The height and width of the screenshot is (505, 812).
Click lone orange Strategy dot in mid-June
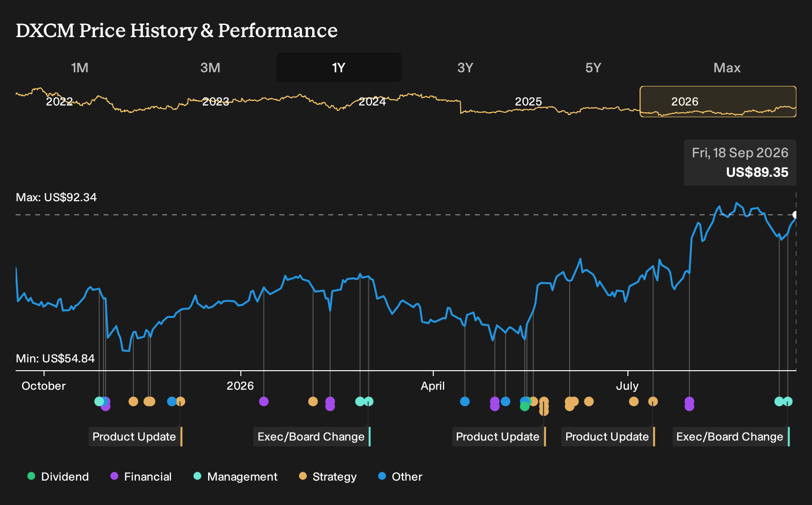[x=589, y=401]
